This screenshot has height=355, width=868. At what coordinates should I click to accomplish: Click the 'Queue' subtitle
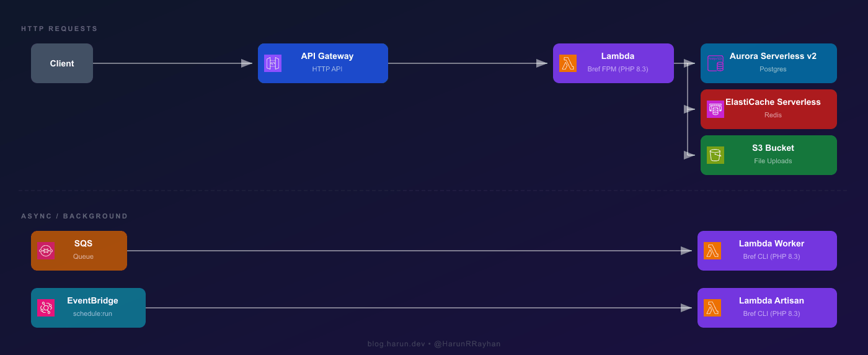pyautogui.click(x=83, y=256)
